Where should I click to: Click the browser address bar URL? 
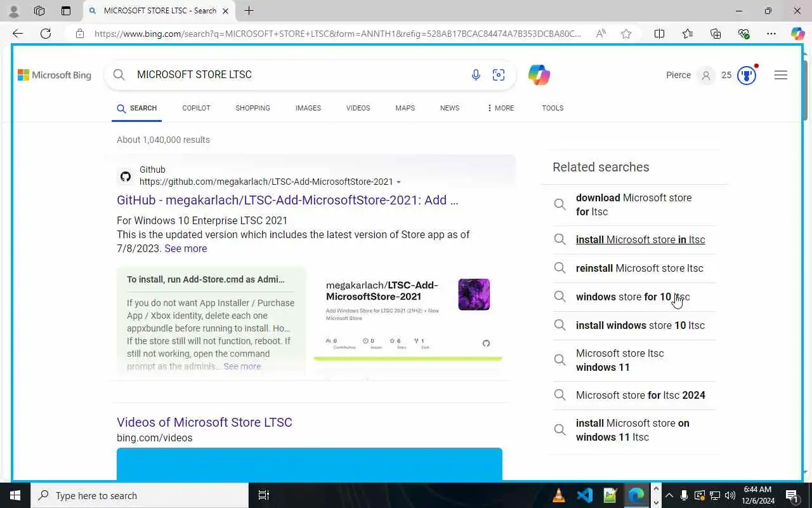coord(337,34)
